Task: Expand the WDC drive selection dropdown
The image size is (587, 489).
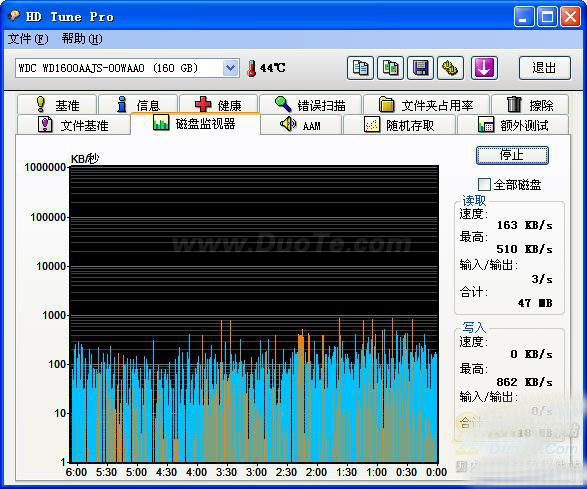Action: (x=231, y=68)
